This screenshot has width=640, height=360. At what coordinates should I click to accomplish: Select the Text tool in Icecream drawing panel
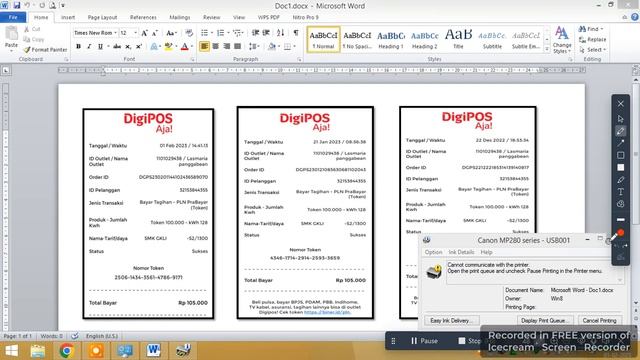(x=620, y=191)
